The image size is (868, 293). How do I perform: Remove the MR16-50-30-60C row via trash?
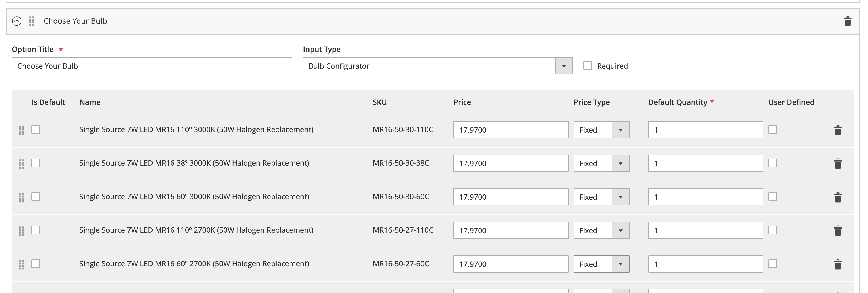(x=838, y=197)
